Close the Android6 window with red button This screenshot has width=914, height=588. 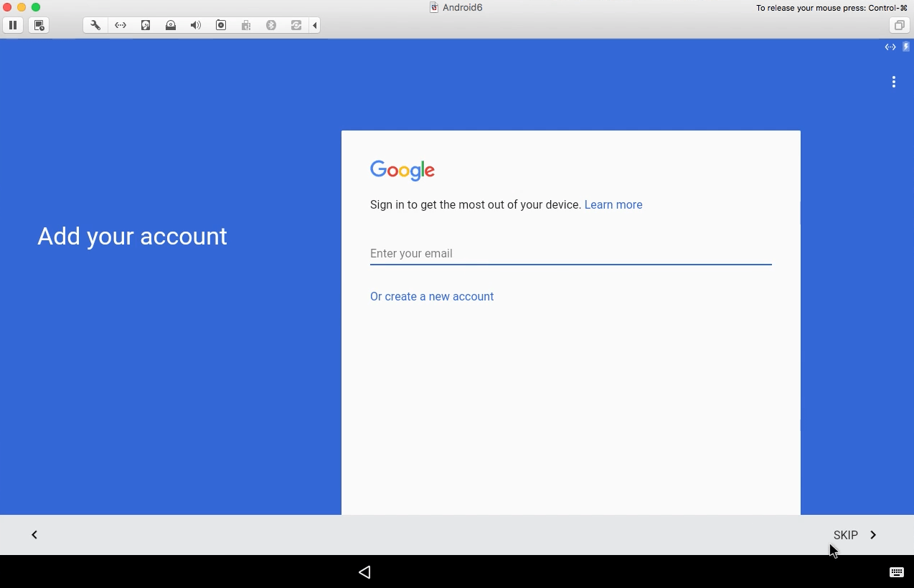click(7, 7)
